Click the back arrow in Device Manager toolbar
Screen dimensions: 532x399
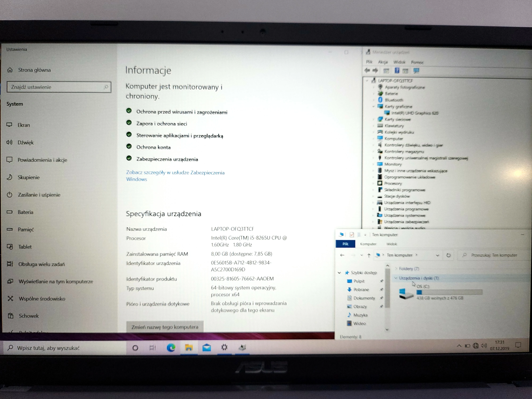click(x=367, y=70)
